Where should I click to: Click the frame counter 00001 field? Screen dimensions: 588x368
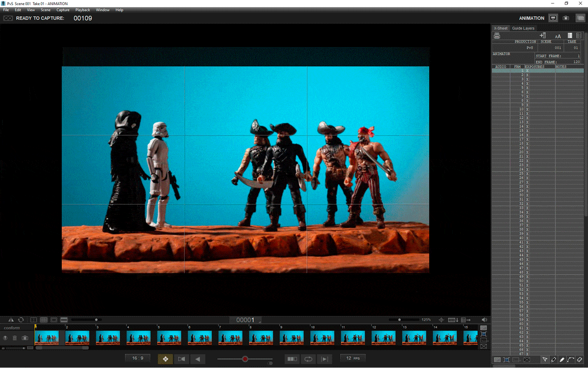(245, 320)
